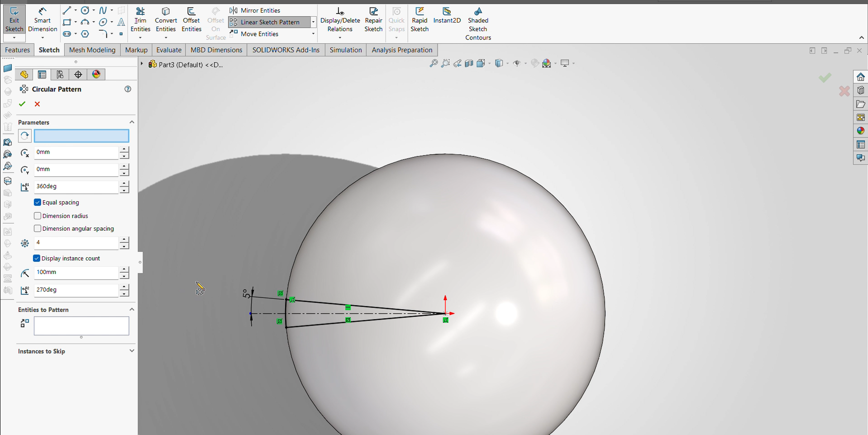Activate the Sketch Fillet tool
The image size is (868, 435).
[103, 34]
